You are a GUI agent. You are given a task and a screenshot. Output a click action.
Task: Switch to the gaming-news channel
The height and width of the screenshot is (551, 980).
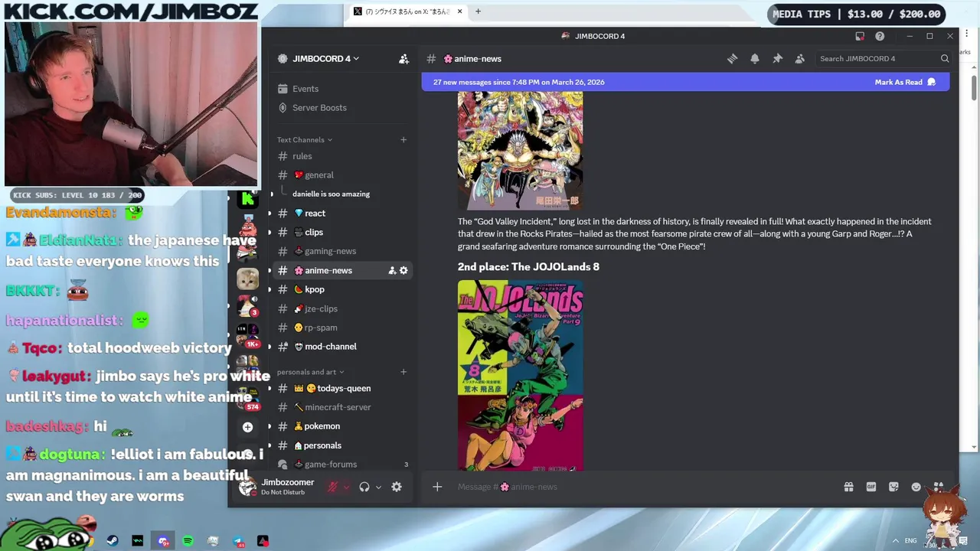342,251
